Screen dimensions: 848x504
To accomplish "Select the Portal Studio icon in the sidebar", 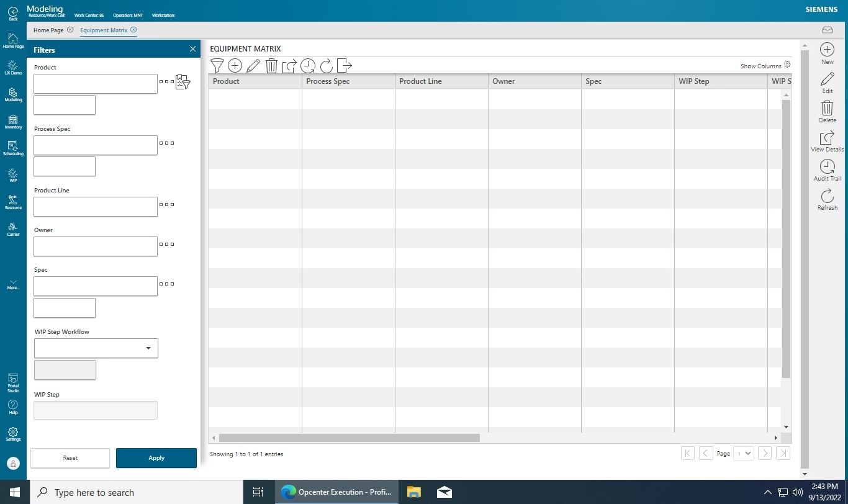I will tap(13, 381).
